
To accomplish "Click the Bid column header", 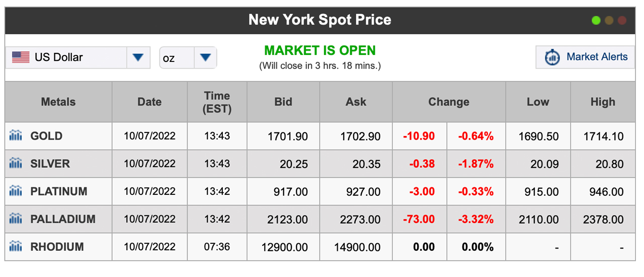I will 283,102.
